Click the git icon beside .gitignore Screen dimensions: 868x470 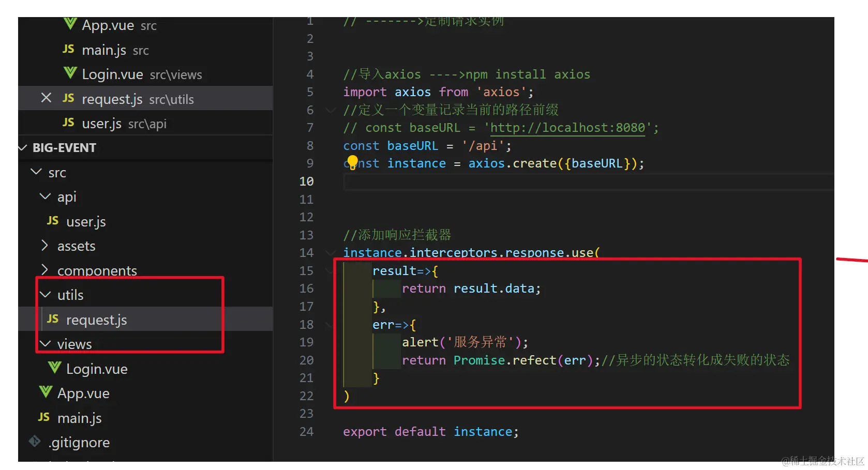[x=35, y=441]
